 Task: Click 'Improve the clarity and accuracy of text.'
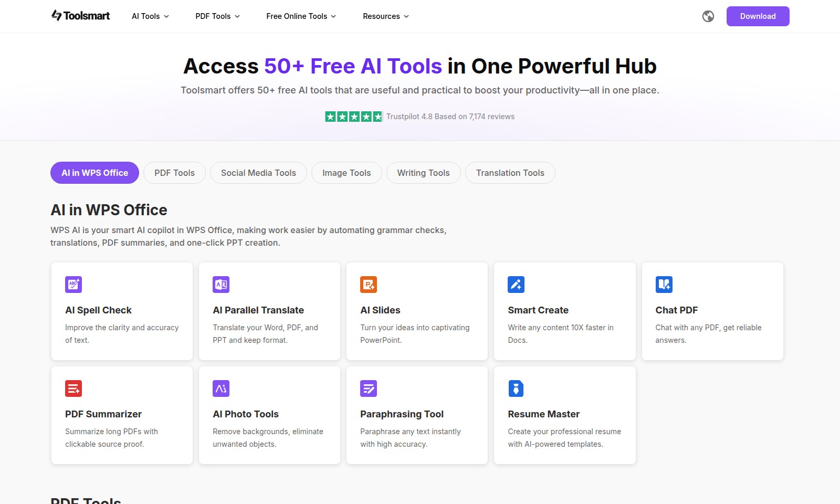[122, 334]
